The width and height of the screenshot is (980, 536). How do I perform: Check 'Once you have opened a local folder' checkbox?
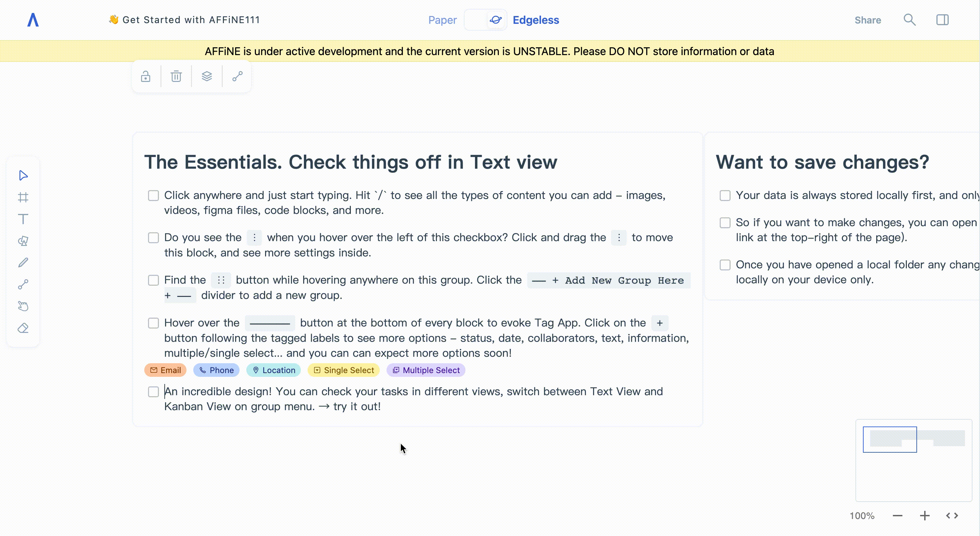point(725,265)
